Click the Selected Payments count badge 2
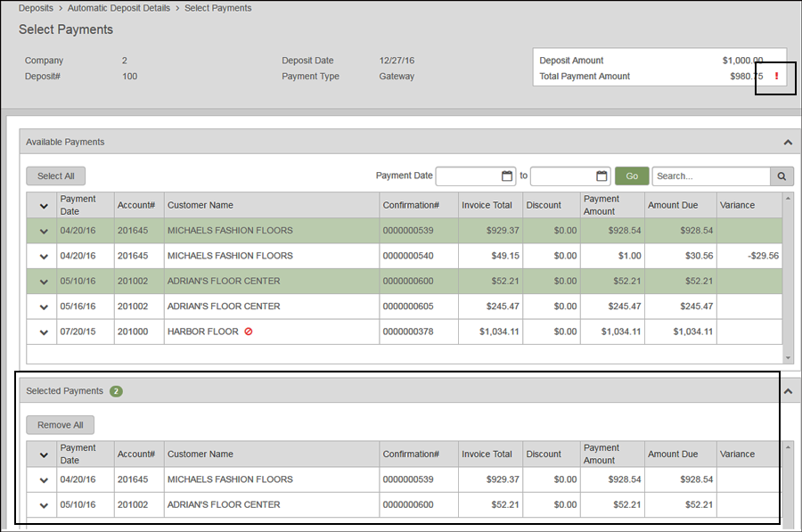This screenshot has height=532, width=802. point(116,391)
